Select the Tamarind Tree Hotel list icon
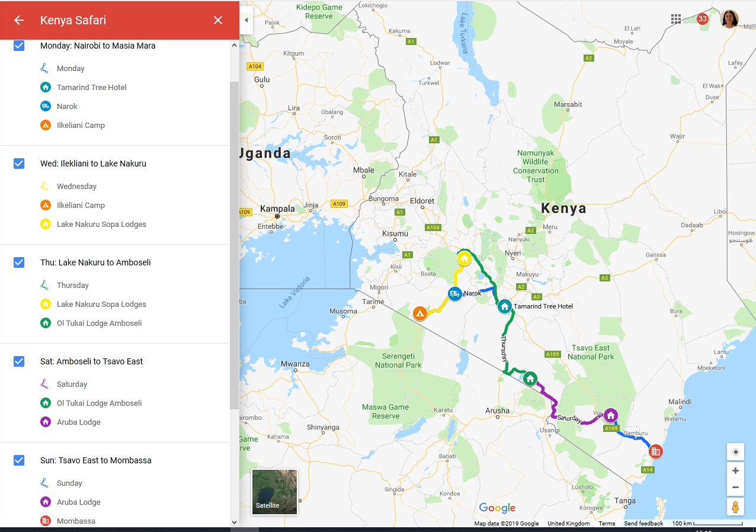The width and height of the screenshot is (756, 532). point(46,87)
